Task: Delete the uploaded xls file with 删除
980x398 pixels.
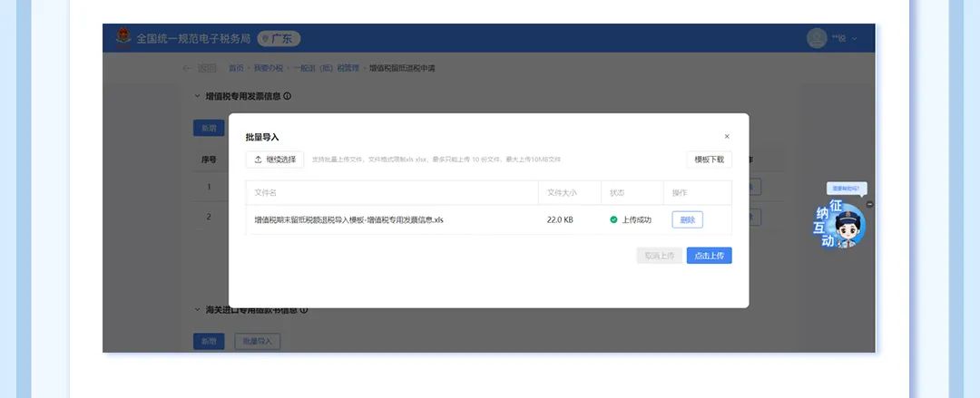Action: click(688, 220)
